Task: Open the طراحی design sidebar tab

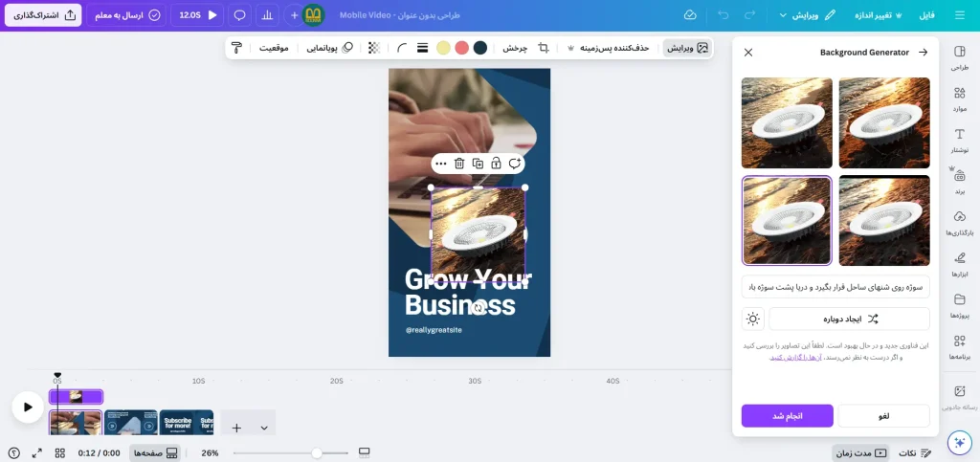Action: pos(959,58)
